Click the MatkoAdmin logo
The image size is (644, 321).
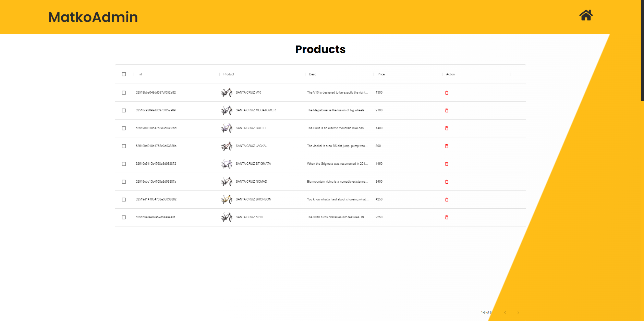[93, 17]
